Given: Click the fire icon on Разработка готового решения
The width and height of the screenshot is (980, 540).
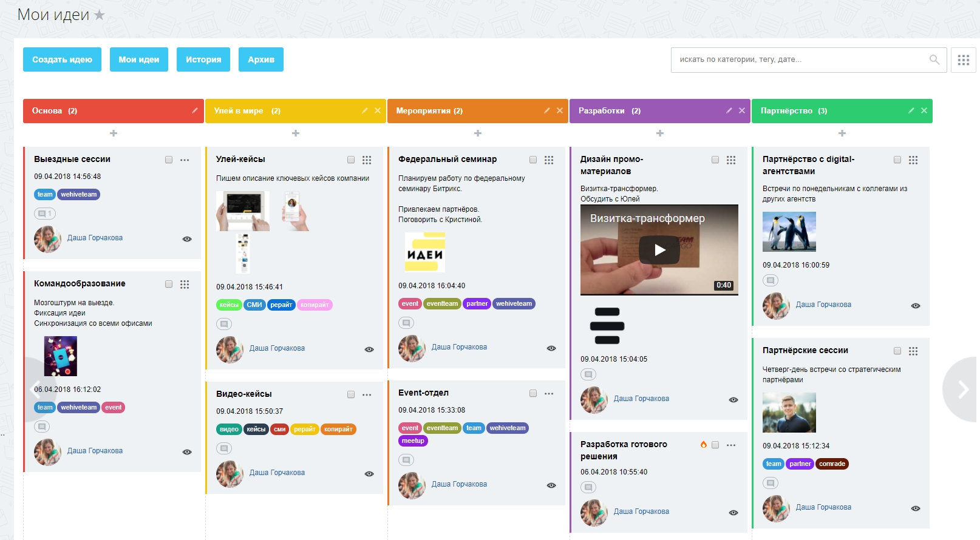Looking at the screenshot, I should (704, 445).
